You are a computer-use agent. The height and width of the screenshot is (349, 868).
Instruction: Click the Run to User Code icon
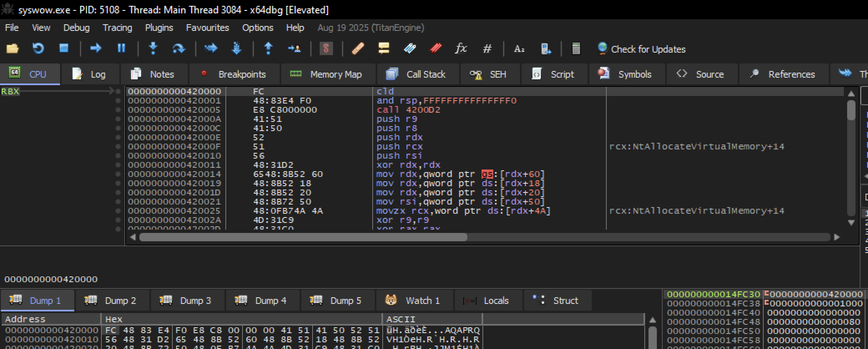click(294, 49)
